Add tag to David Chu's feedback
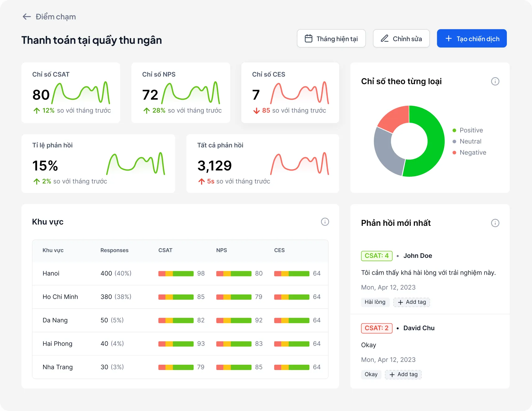Image resolution: width=532 pixels, height=411 pixels. (403, 375)
